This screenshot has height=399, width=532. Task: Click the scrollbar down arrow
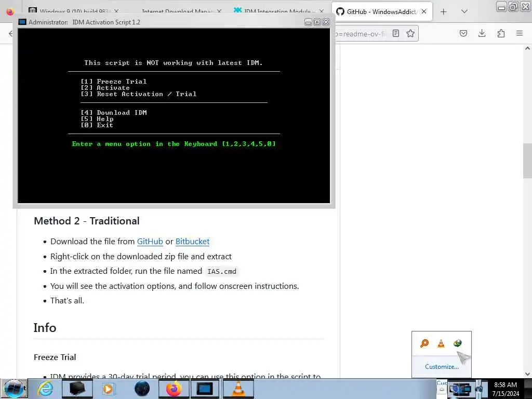pyautogui.click(x=527, y=374)
